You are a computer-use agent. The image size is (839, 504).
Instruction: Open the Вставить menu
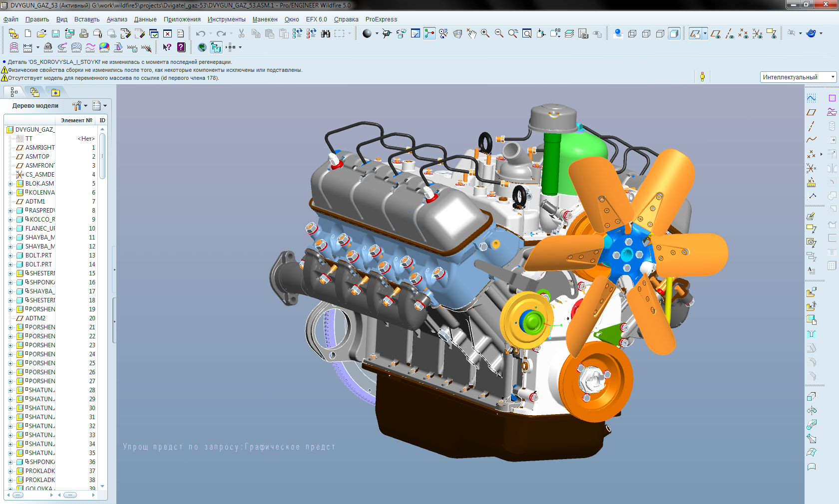[87, 19]
